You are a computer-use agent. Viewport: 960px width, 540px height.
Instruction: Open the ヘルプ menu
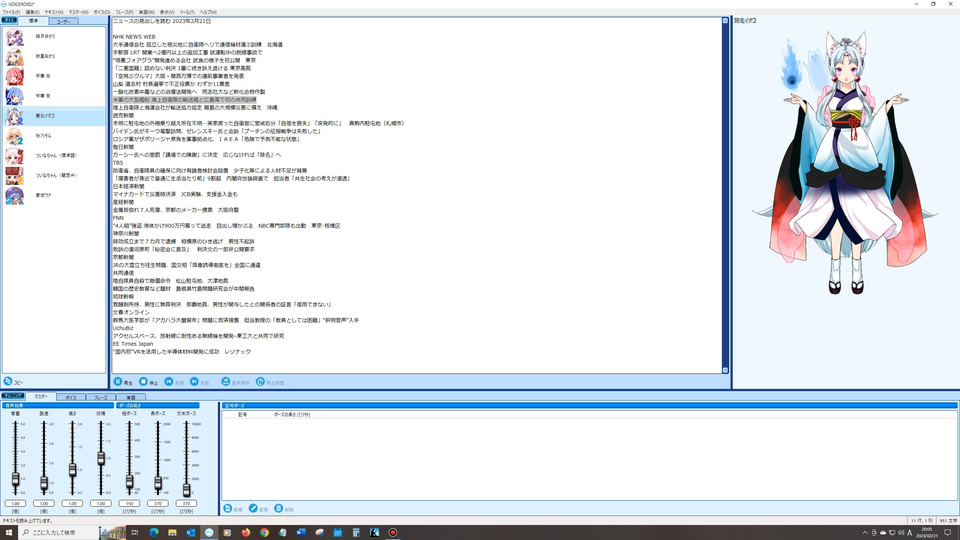click(208, 12)
